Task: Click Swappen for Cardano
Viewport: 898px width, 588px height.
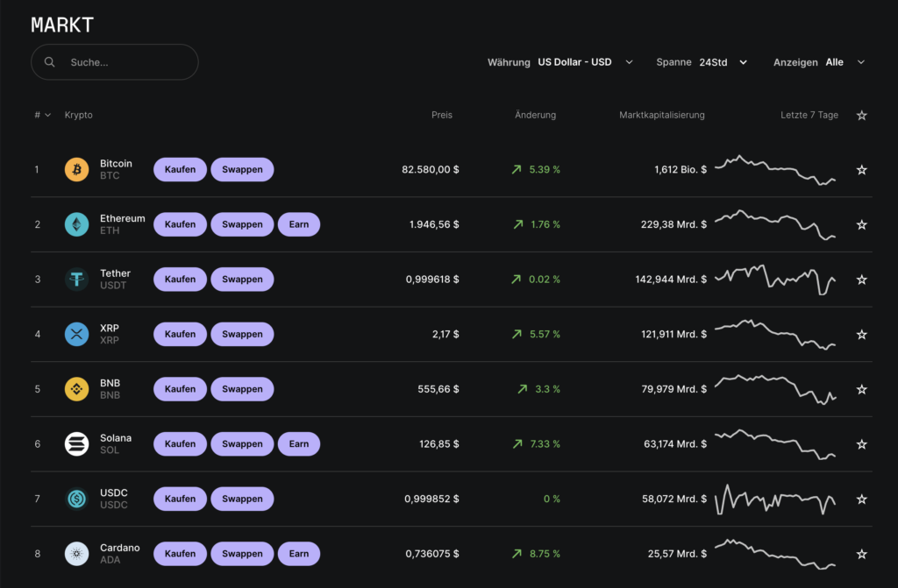Action: pos(242,554)
